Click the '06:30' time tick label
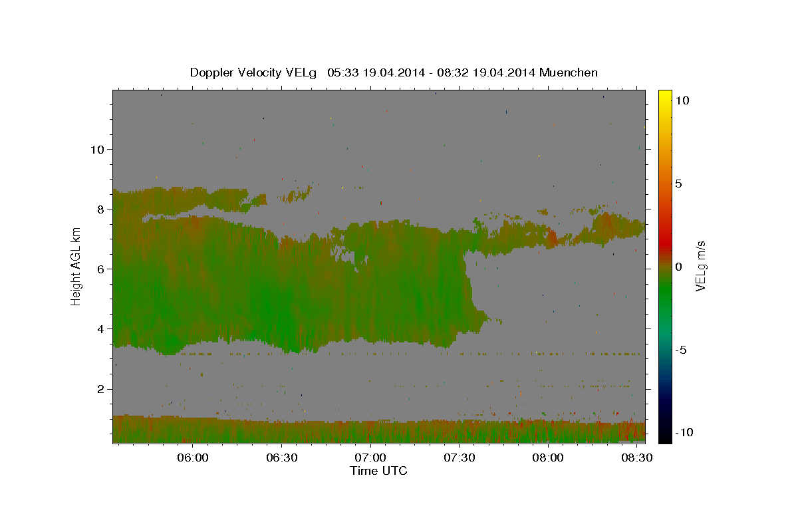 (281, 458)
